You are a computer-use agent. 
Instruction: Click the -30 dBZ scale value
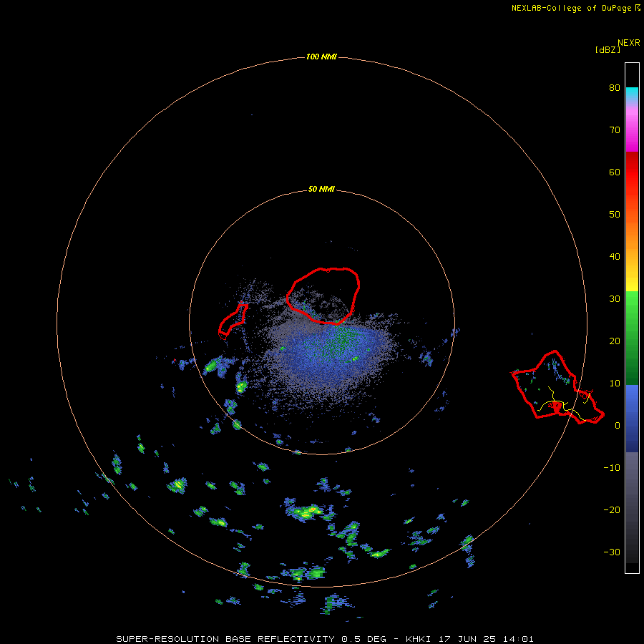(612, 552)
